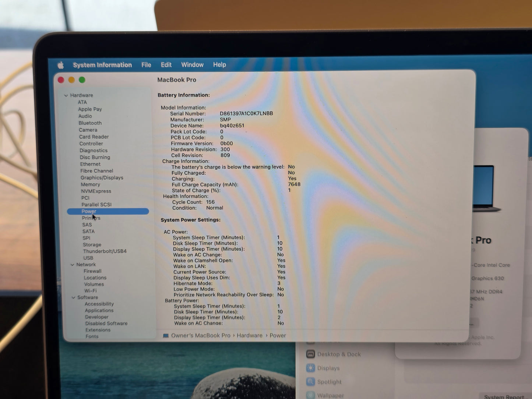532x399 pixels.
Task: Select Controller in the sidebar
Action: click(91, 144)
